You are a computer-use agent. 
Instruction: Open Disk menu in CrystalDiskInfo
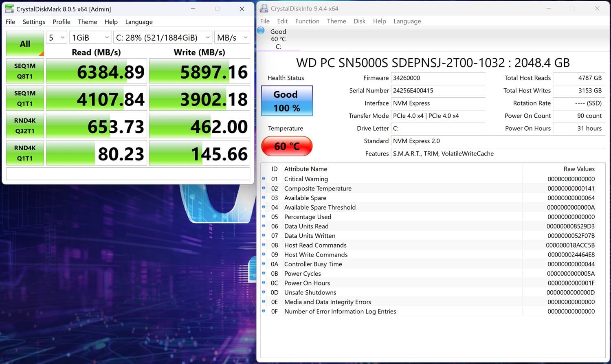tap(360, 21)
